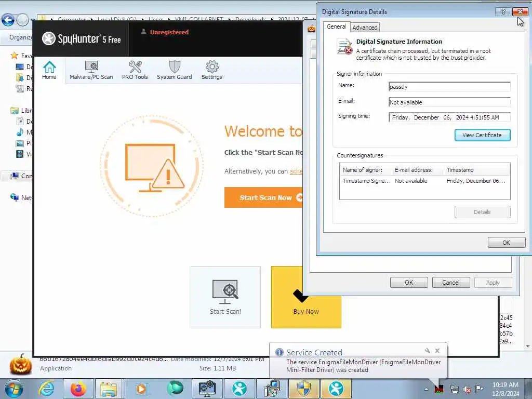Click the help question mark button
This screenshot has width=532, height=399.
[503, 11]
